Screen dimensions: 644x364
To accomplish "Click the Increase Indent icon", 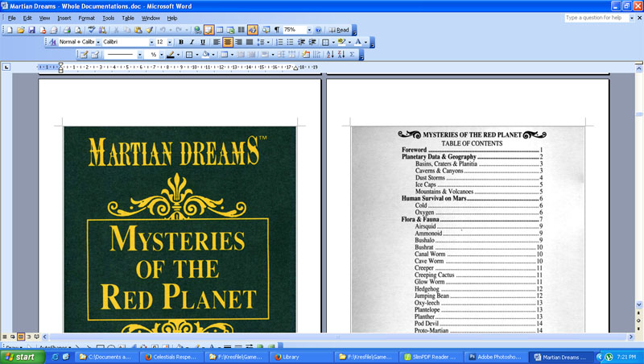I will (x=312, y=42).
